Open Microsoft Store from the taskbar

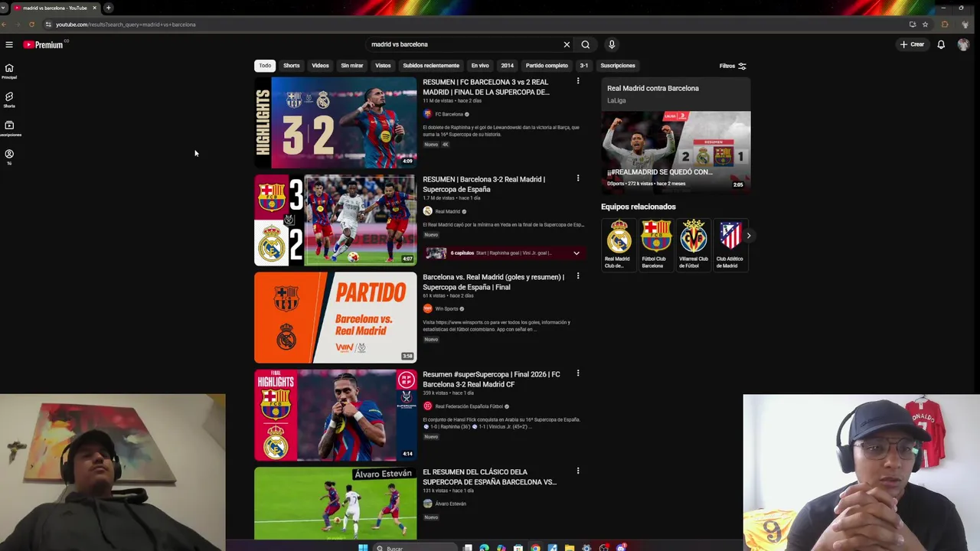pos(518,547)
